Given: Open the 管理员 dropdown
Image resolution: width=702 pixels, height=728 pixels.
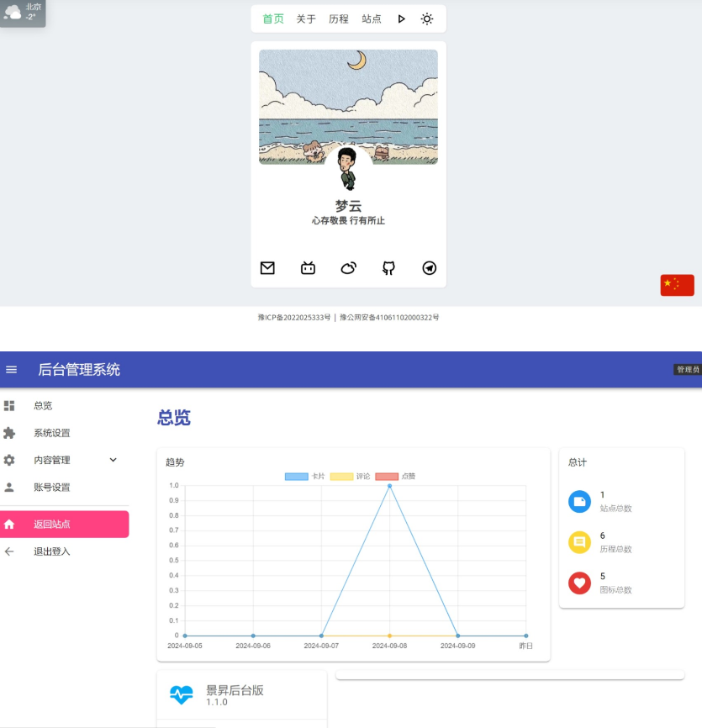Looking at the screenshot, I should pyautogui.click(x=688, y=368).
